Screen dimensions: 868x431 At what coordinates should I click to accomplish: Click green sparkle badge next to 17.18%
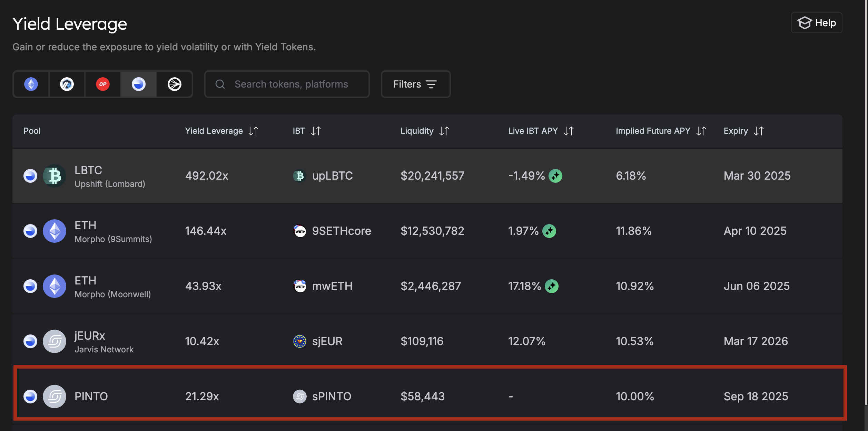click(x=552, y=286)
